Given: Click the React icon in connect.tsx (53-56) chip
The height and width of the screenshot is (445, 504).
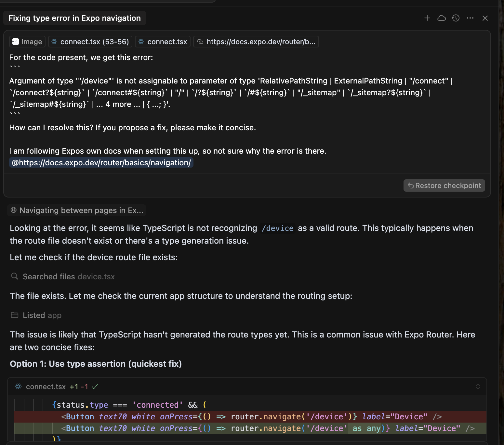Looking at the screenshot, I should (54, 41).
